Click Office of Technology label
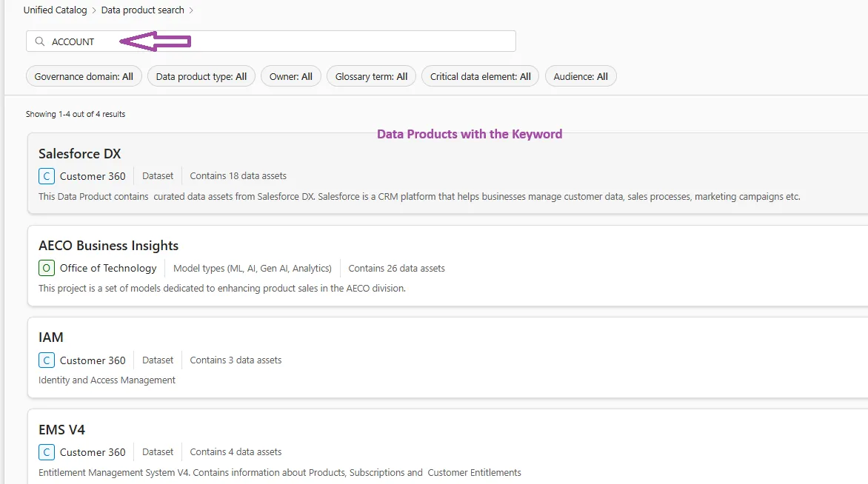This screenshot has height=484, width=868. pos(108,269)
